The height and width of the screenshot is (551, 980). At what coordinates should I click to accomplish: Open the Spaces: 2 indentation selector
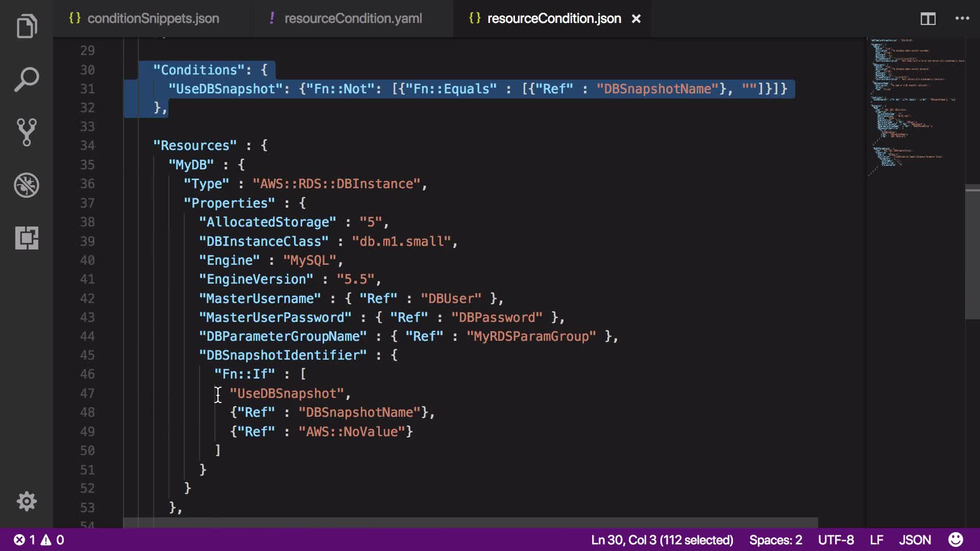coord(775,540)
